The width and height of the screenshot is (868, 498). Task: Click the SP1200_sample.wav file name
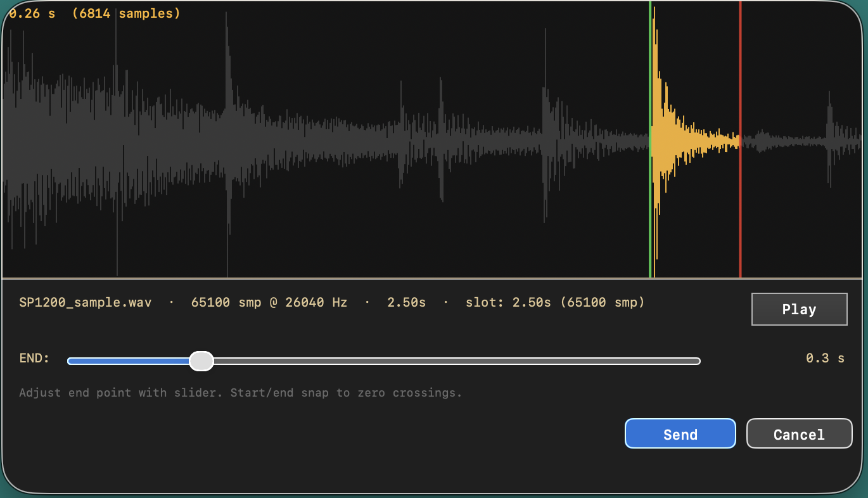pyautogui.click(x=86, y=302)
